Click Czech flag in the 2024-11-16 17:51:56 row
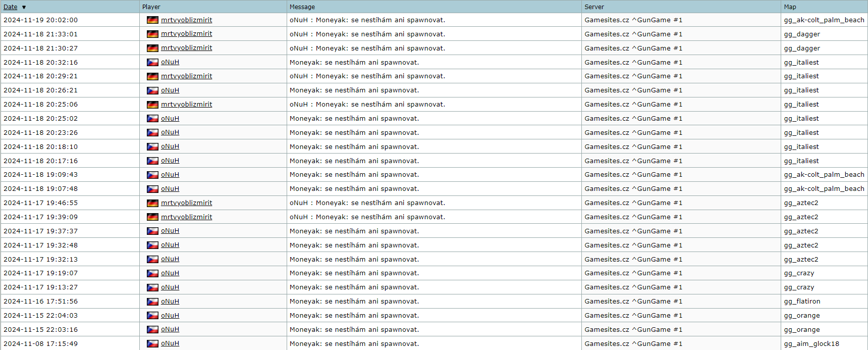This screenshot has height=350, width=868. point(152,302)
